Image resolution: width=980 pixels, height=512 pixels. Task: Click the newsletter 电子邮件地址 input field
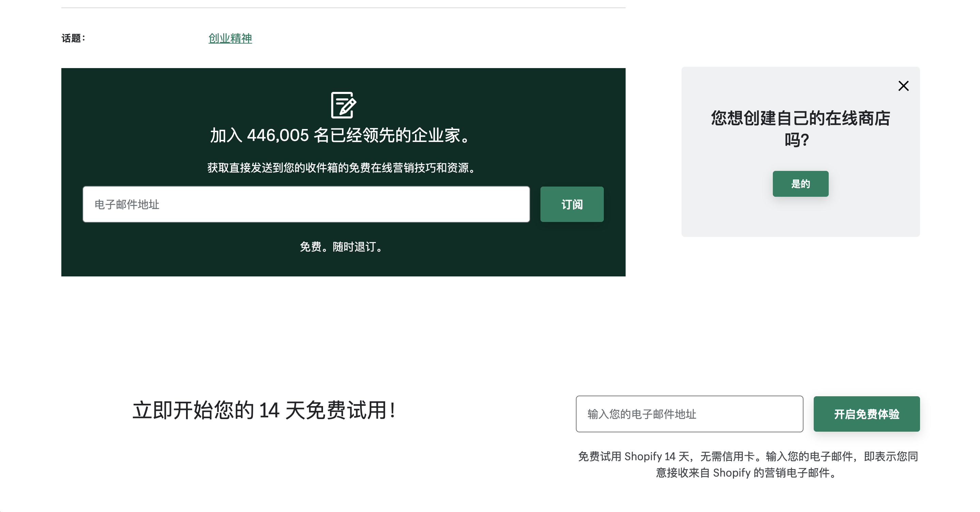306,204
